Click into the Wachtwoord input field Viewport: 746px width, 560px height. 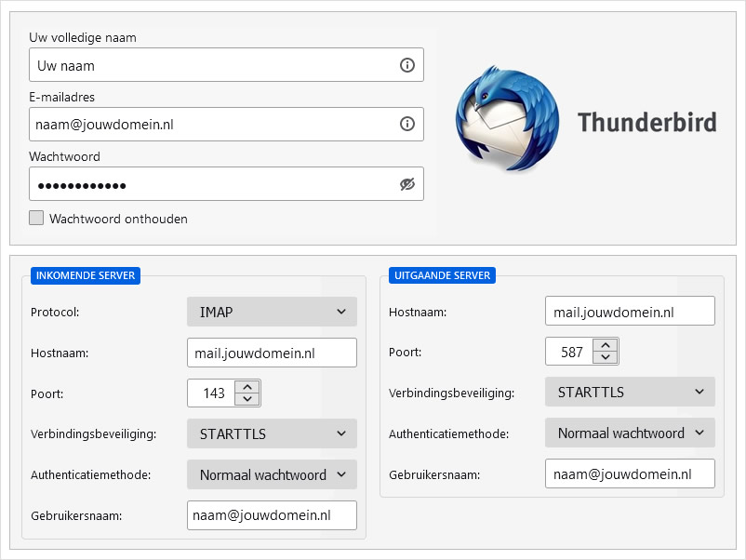226,183
